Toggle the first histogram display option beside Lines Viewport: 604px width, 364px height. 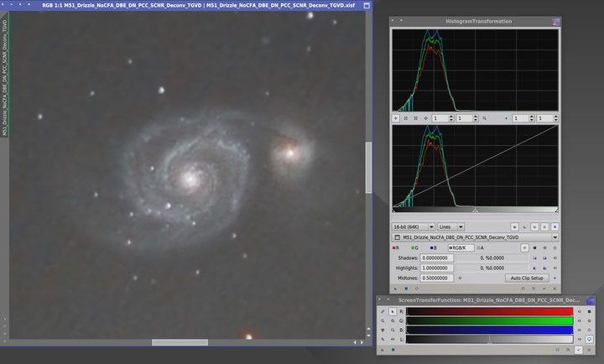pyautogui.click(x=514, y=227)
